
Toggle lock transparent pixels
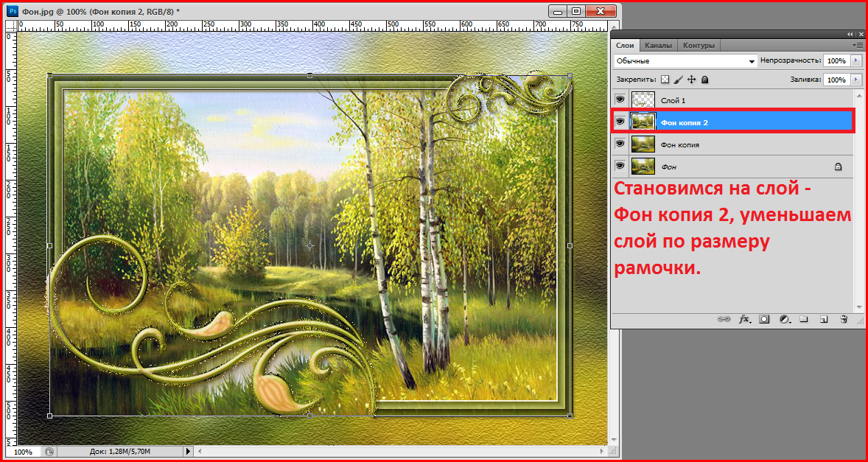tap(666, 80)
